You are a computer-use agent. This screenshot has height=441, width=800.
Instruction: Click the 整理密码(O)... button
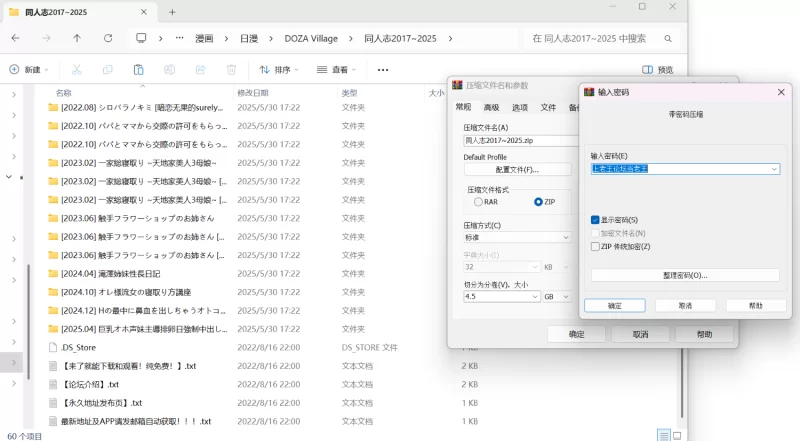tap(685, 275)
